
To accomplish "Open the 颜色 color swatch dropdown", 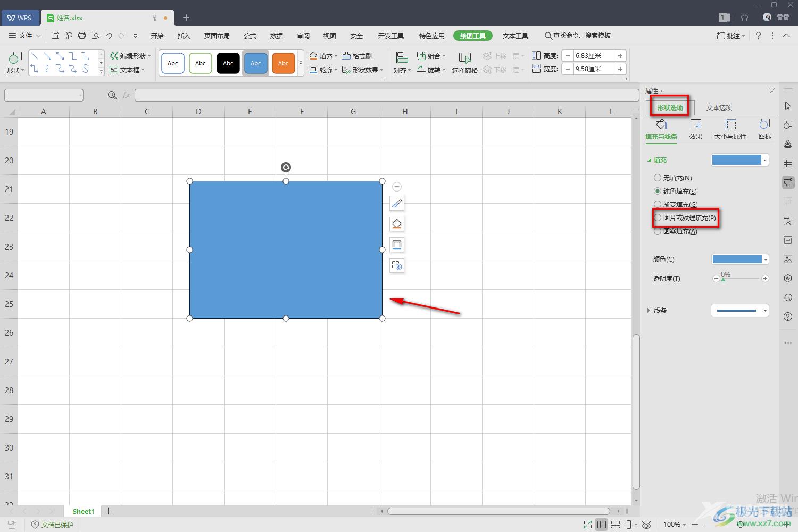I will [x=741, y=260].
